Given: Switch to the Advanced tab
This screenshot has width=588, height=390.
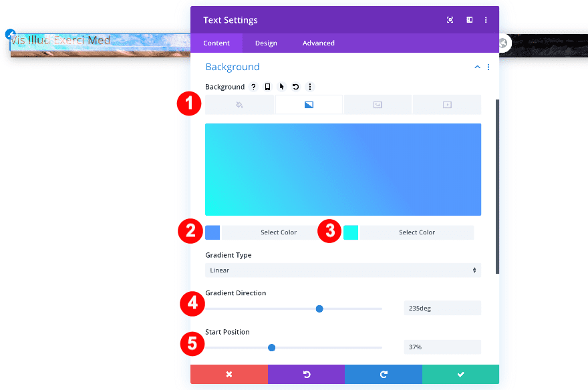Looking at the screenshot, I should [318, 43].
